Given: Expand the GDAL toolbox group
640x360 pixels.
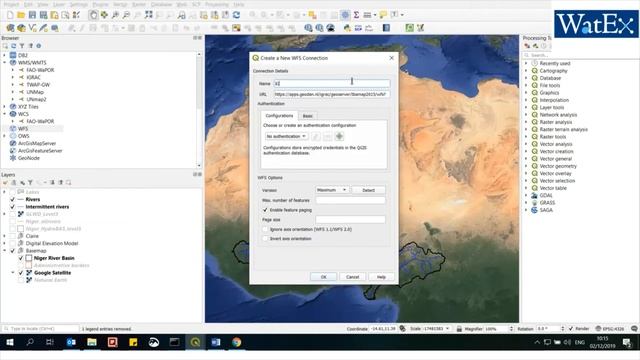Looking at the screenshot, I should [526, 196].
